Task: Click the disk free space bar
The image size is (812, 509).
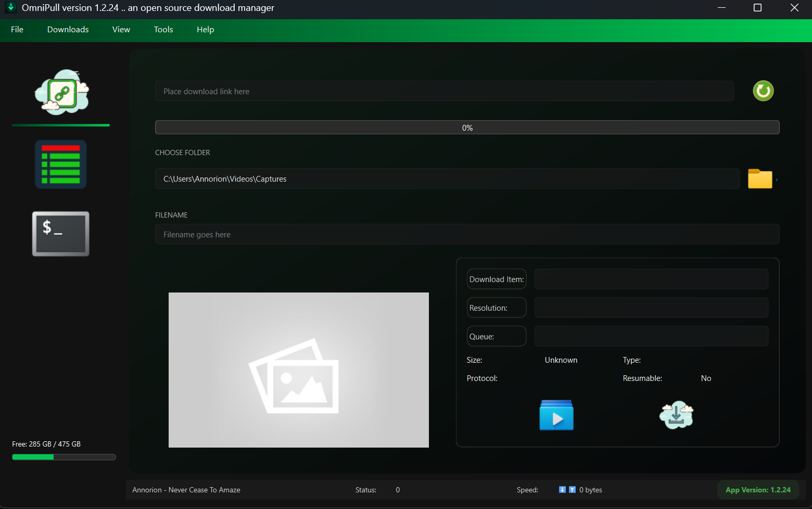Action: pos(64,457)
